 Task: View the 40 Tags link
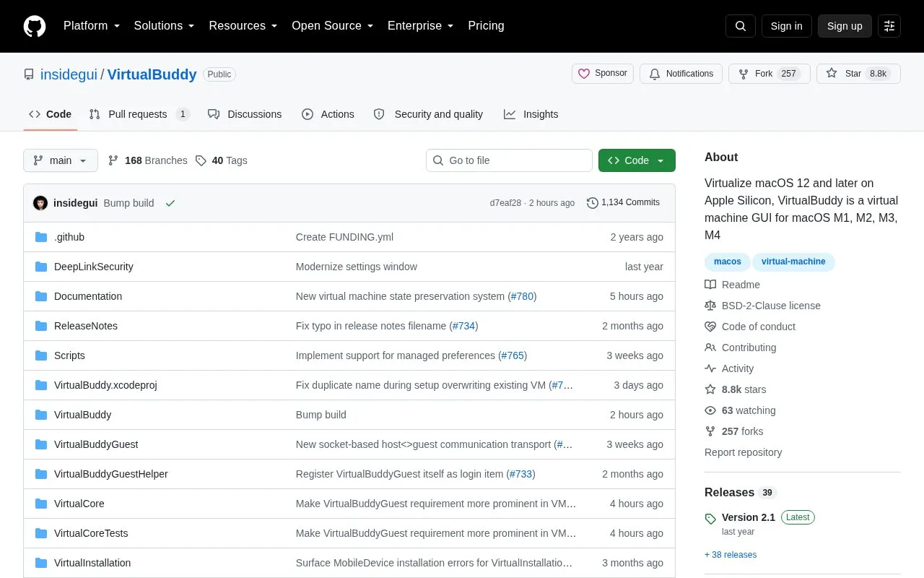(221, 160)
